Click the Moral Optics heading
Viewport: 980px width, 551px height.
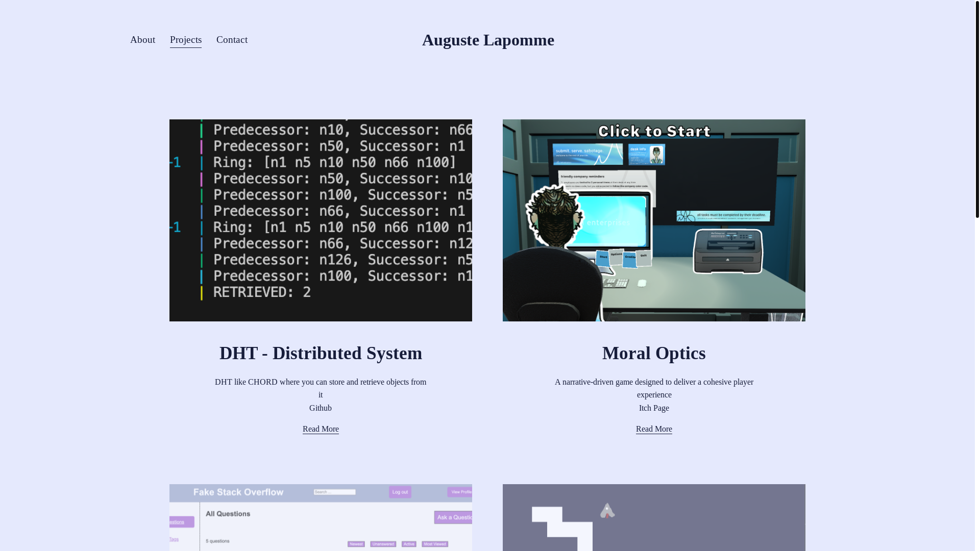click(x=654, y=353)
